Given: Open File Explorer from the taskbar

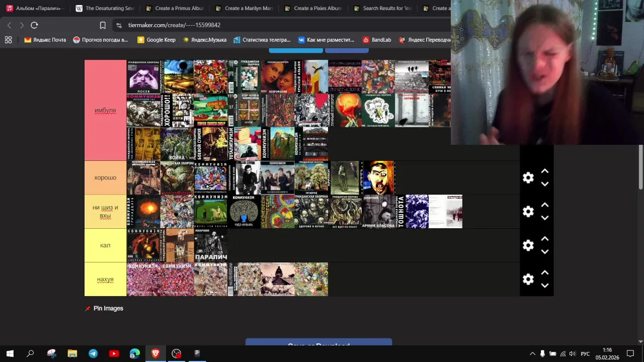Looking at the screenshot, I should 72,354.
